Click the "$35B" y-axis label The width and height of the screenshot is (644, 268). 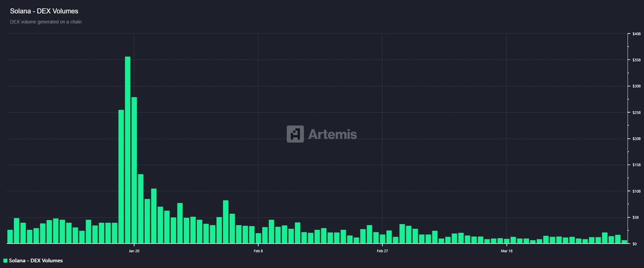click(x=637, y=59)
